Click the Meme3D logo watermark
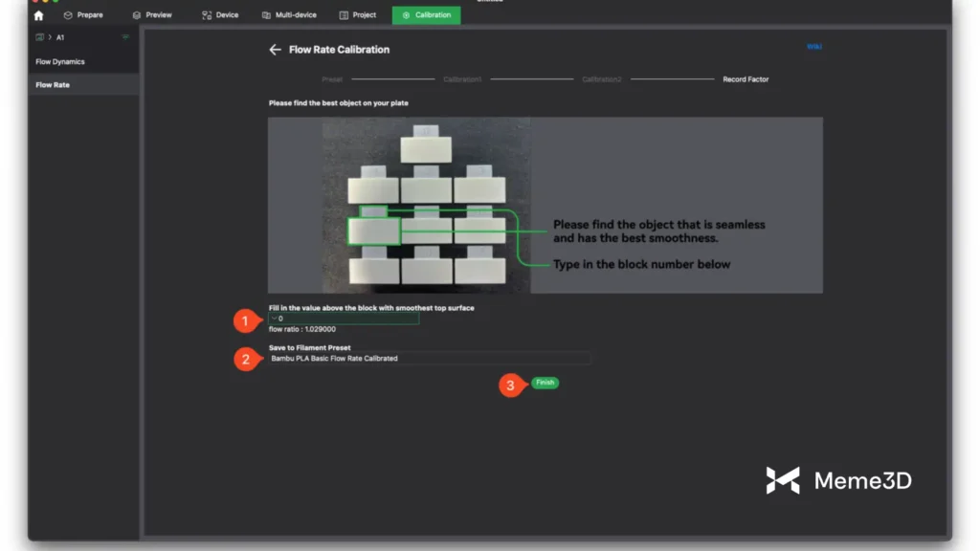The height and width of the screenshot is (551, 980). [838, 480]
